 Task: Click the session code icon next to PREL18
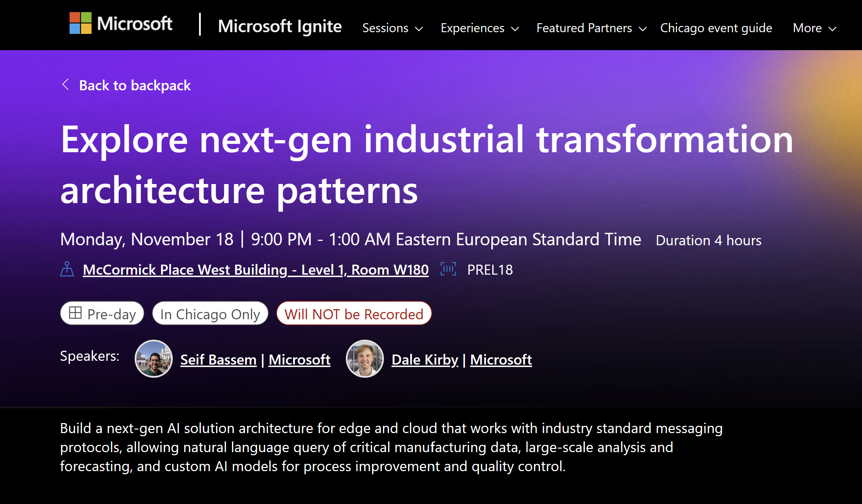click(448, 269)
